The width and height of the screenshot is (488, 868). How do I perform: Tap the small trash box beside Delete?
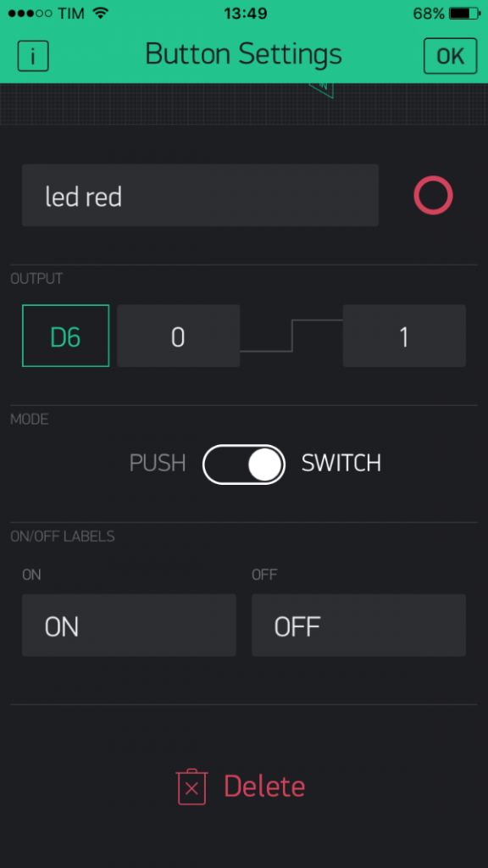pyautogui.click(x=191, y=787)
